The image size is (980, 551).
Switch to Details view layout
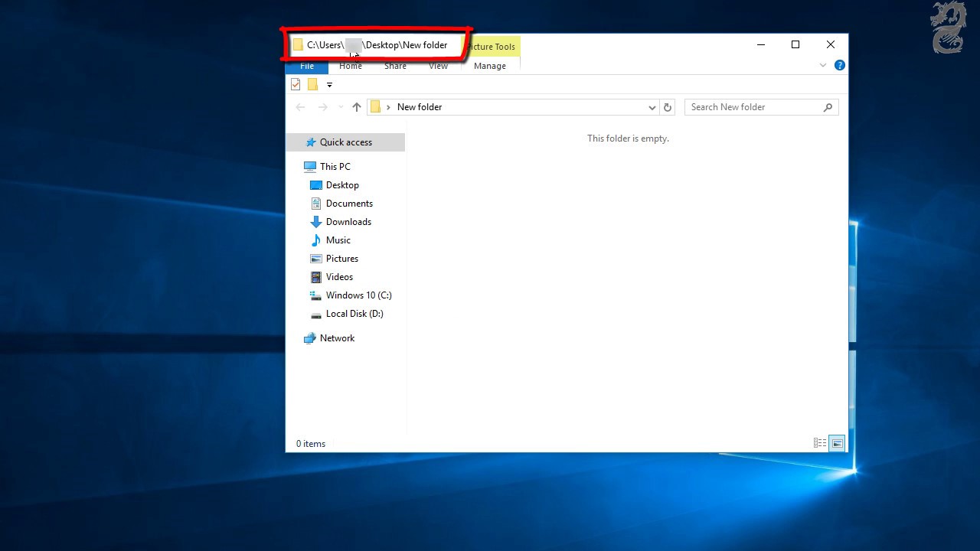click(820, 443)
